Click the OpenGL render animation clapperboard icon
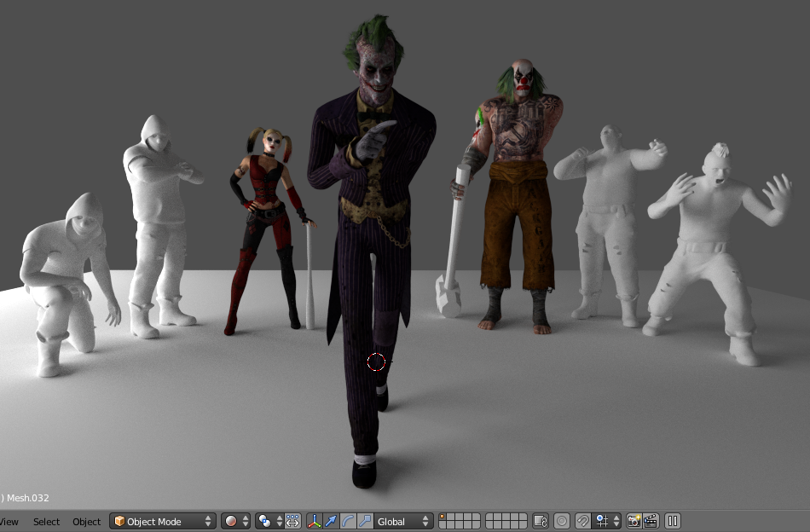The height and width of the screenshot is (532, 810). (x=651, y=521)
